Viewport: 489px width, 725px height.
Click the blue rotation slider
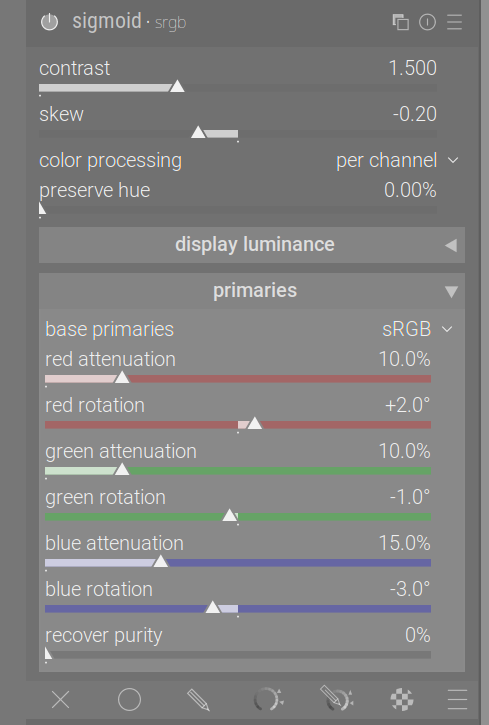tap(238, 609)
